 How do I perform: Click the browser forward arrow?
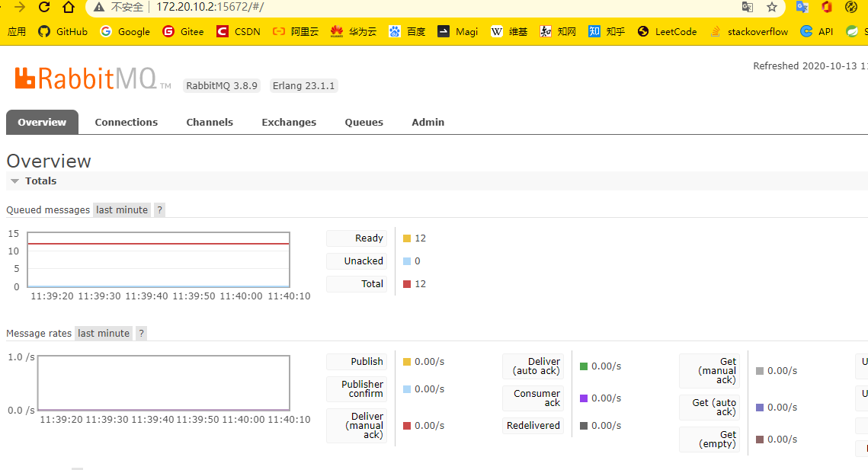(20, 7)
